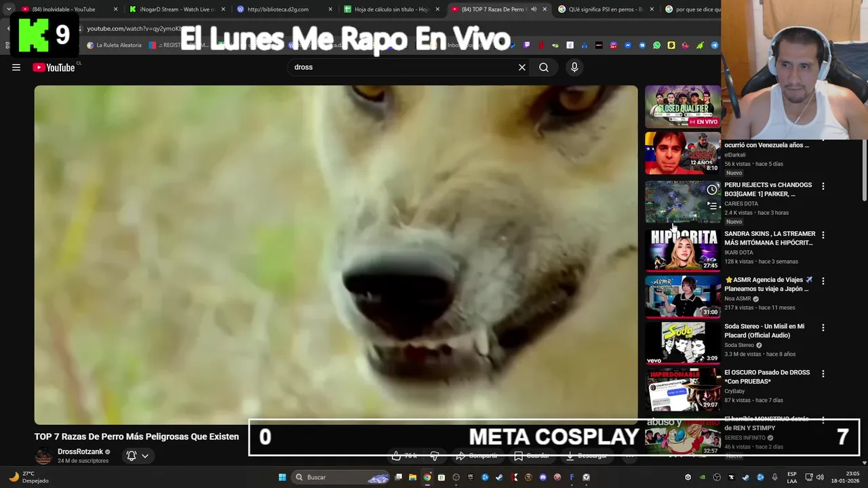Mute the playing TOP 7 Razas tab
The image size is (868, 488).
pos(534,9)
